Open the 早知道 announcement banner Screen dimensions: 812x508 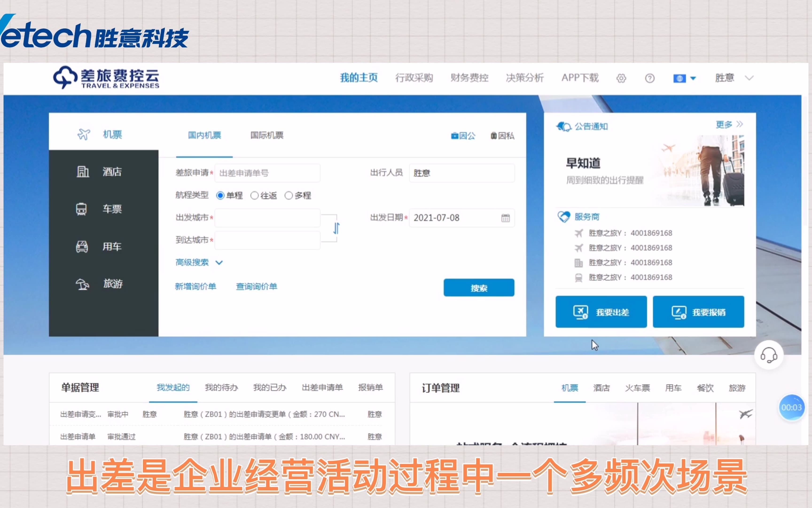tap(650, 171)
